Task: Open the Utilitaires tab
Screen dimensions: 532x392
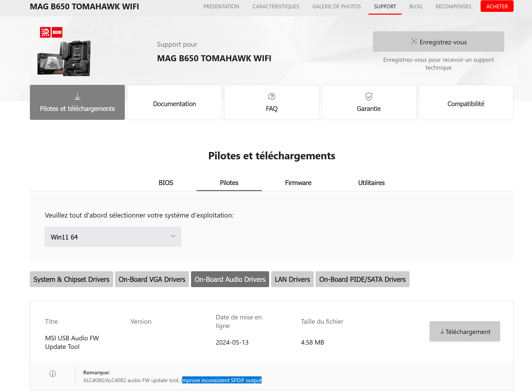Action: (x=371, y=183)
